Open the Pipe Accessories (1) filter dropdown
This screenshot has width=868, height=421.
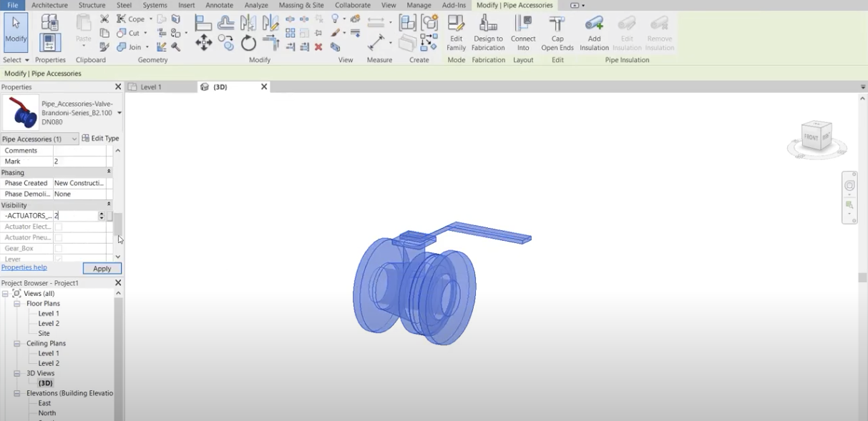click(x=74, y=139)
